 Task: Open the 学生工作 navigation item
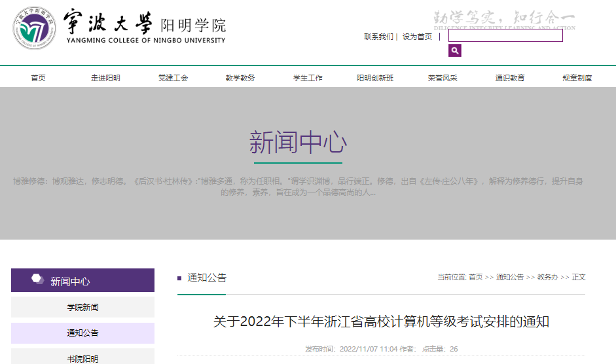point(308,78)
